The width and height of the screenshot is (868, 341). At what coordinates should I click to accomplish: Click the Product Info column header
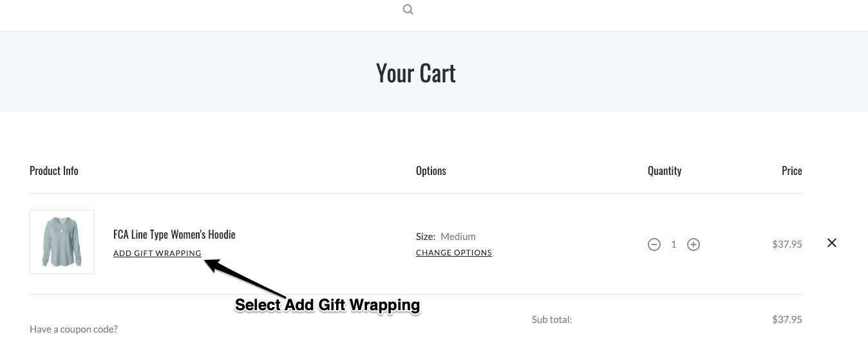[54, 170]
